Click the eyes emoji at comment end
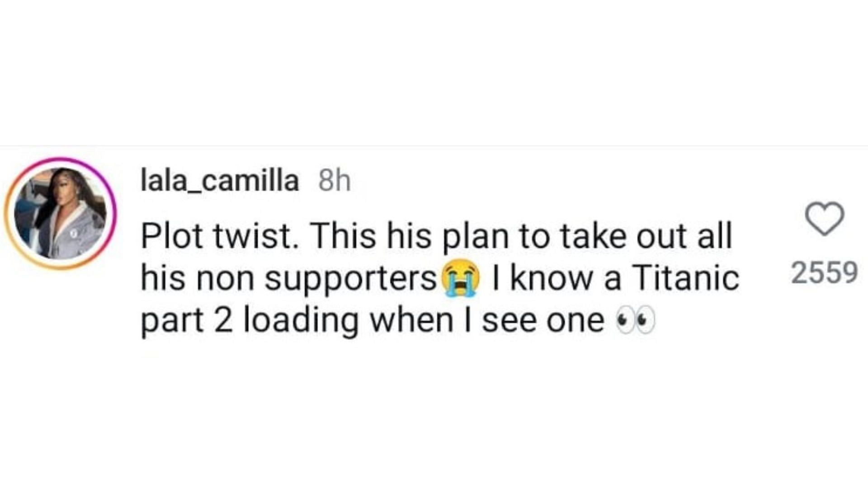The image size is (868, 488). tap(635, 320)
